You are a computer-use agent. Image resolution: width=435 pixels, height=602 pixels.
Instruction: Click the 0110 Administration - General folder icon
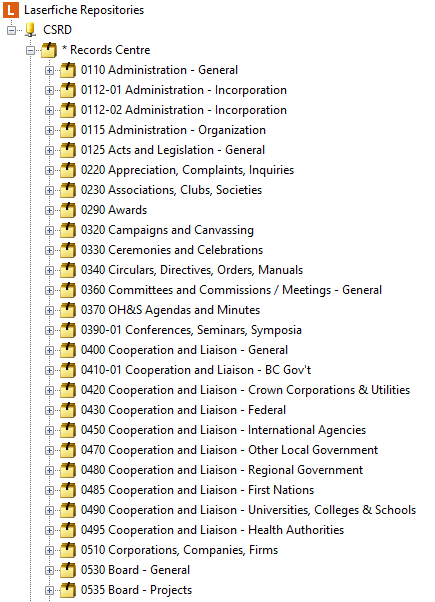click(x=68, y=70)
